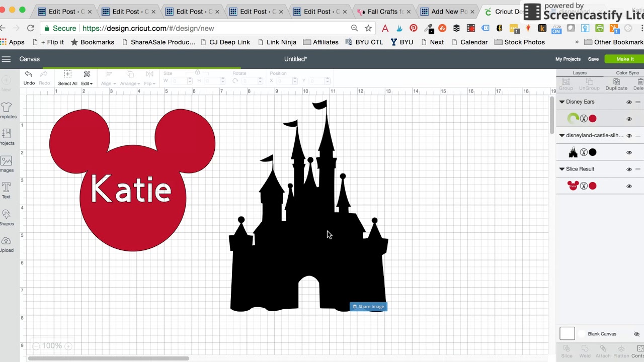Click the cut linetype icon on Disney Ears layer

coord(584,119)
